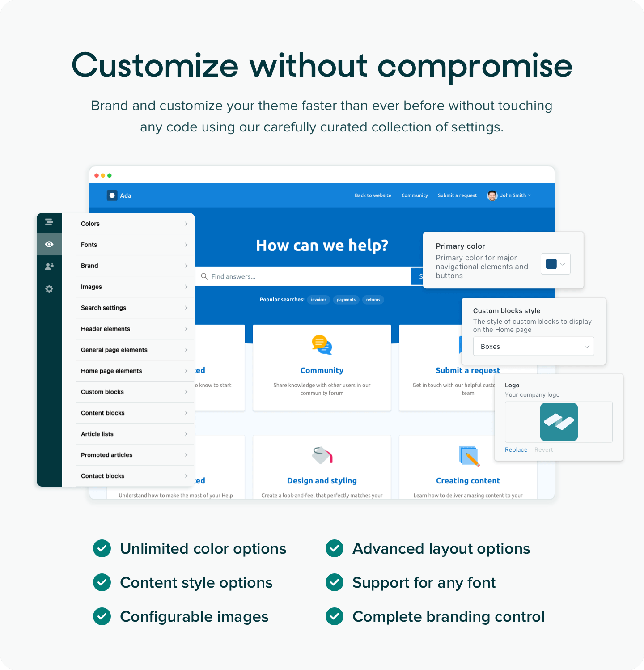Open the Custom blocks settings
Screen dimensions: 644x670
(135, 392)
